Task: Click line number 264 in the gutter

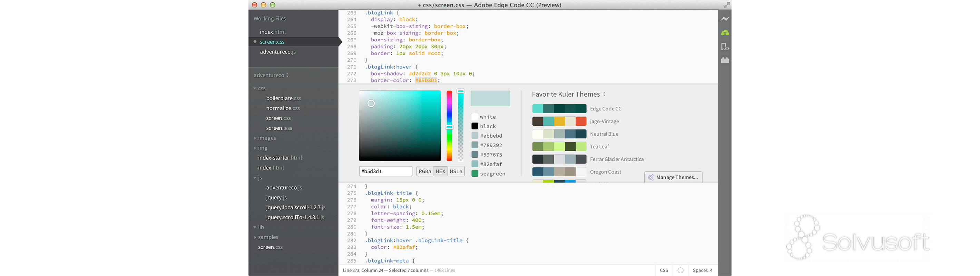Action: coord(352,20)
